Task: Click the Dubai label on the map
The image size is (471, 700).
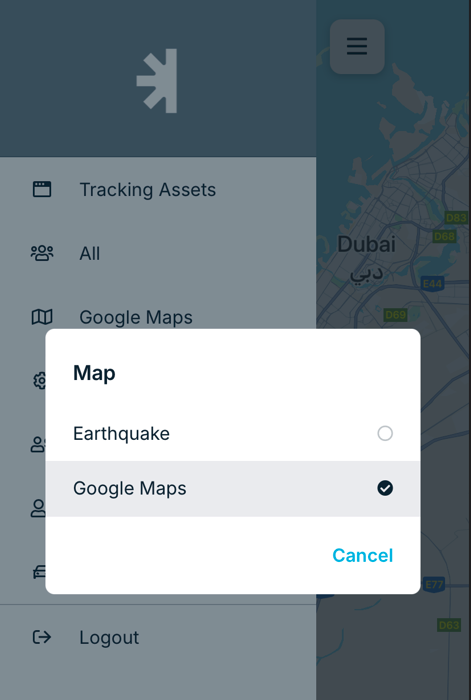Action: tap(367, 244)
